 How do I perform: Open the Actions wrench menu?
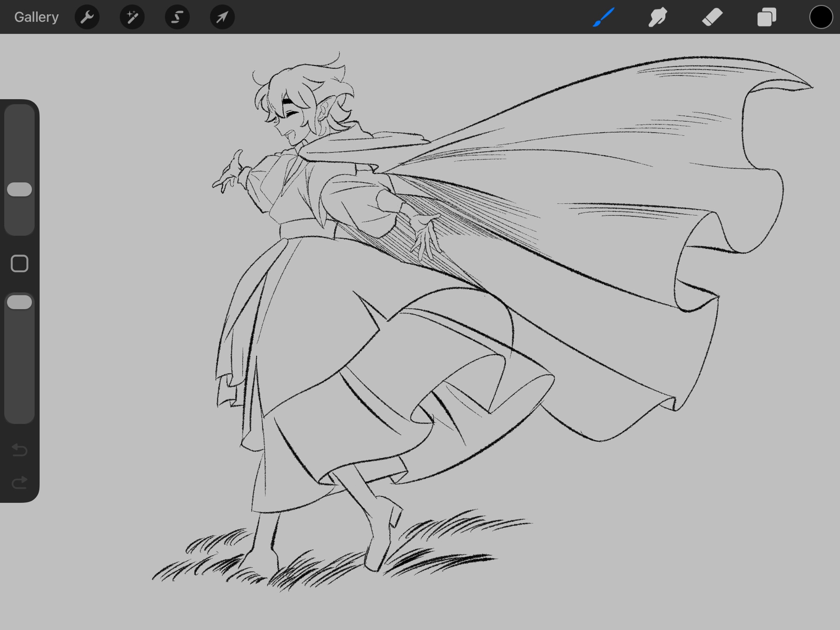[x=87, y=17]
